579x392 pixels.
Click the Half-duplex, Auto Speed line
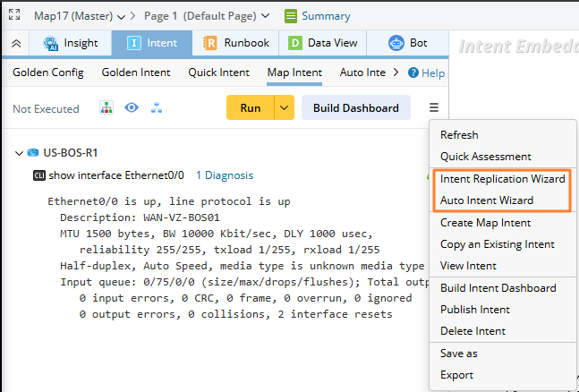tap(243, 266)
